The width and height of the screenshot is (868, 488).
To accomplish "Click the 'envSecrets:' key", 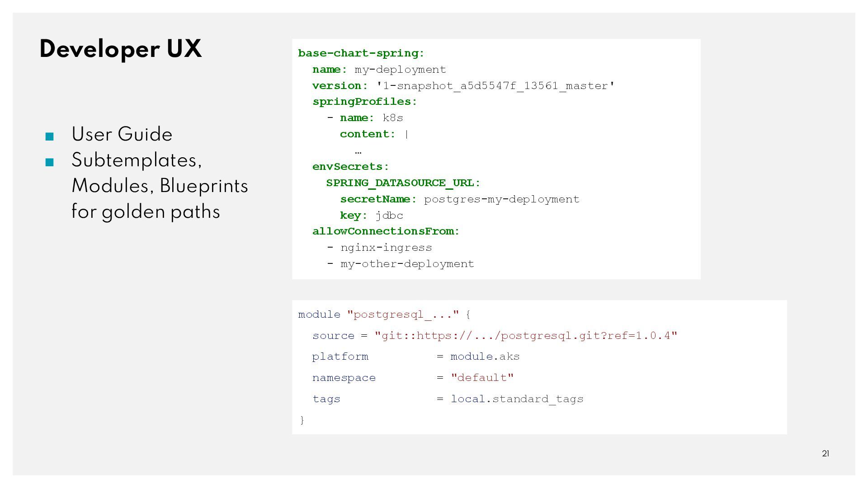I will 350,167.
